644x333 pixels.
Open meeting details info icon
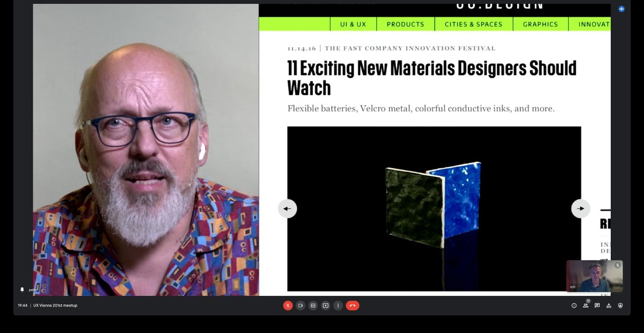[x=574, y=306]
